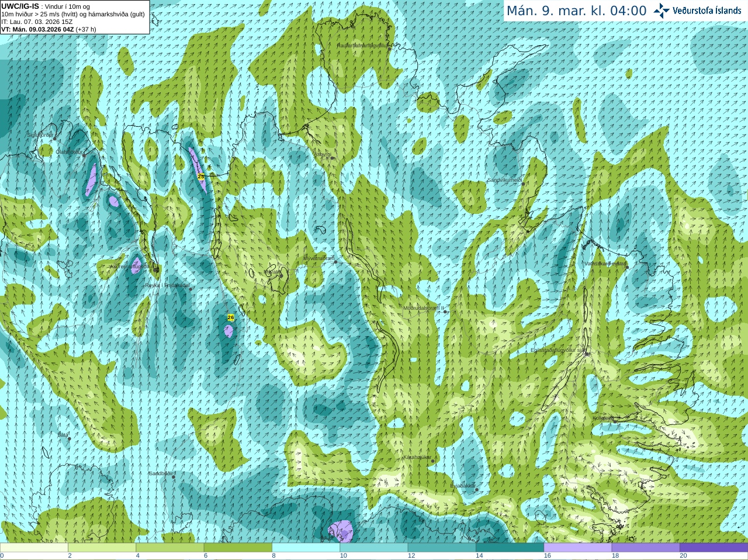
Task: Pick the 4–6 m/s green legend swatch
Action: coord(170,548)
